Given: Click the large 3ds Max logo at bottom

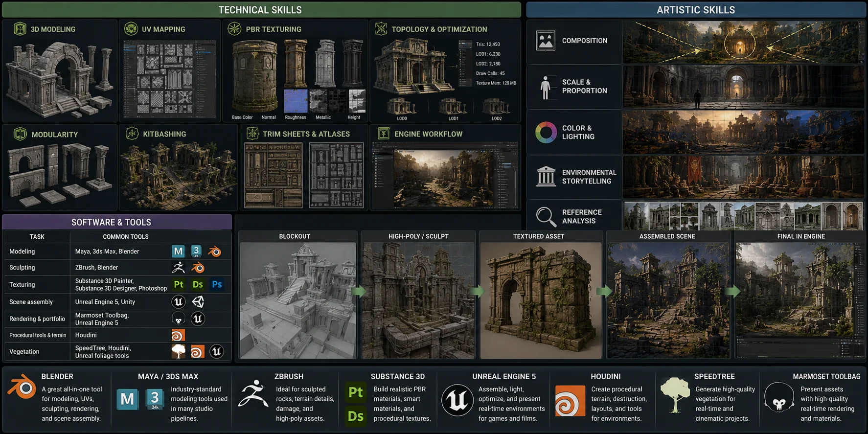Looking at the screenshot, I should click(155, 399).
